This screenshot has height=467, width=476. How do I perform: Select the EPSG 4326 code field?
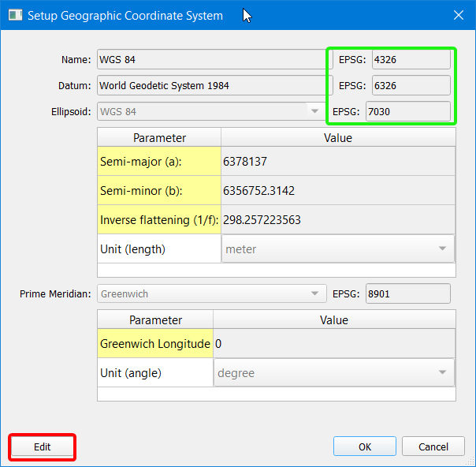click(x=411, y=59)
